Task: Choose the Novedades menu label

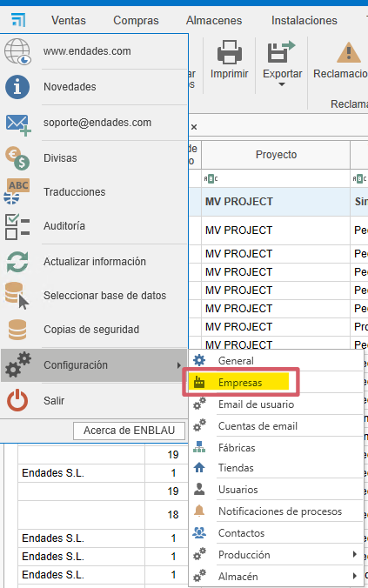Action: (70, 87)
